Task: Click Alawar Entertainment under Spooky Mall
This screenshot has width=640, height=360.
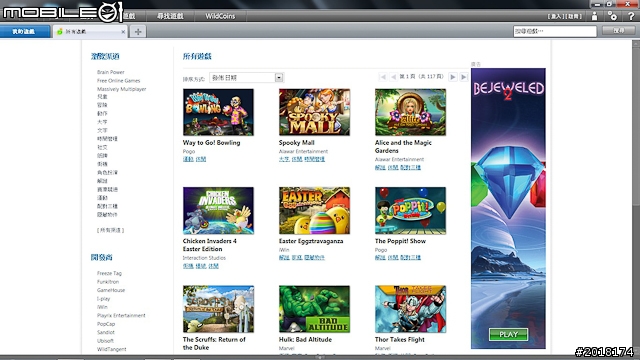Action: pos(303,151)
